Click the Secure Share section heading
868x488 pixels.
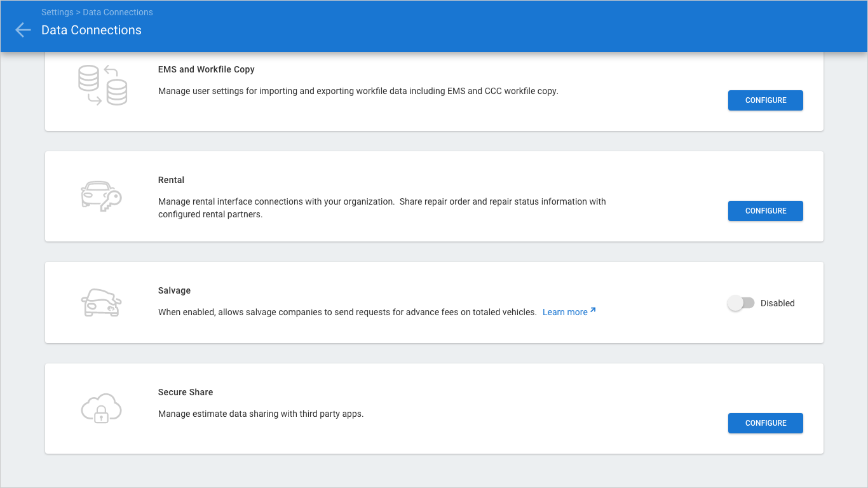tap(186, 392)
